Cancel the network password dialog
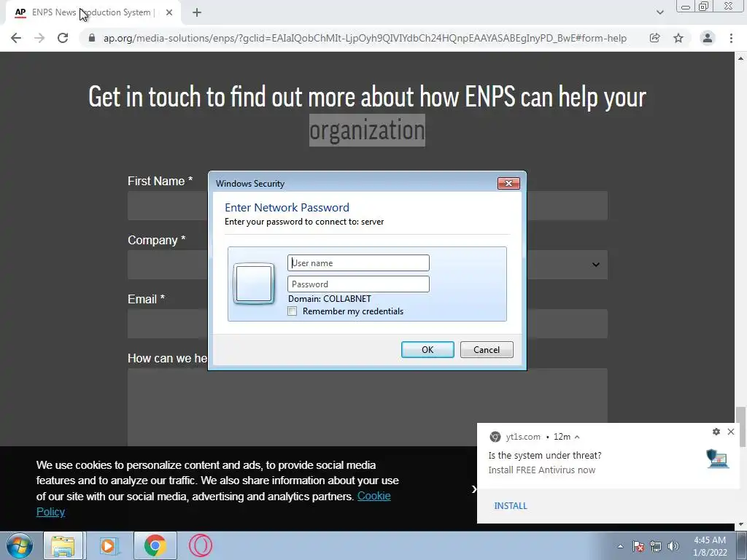This screenshot has height=560, width=747. (x=487, y=349)
